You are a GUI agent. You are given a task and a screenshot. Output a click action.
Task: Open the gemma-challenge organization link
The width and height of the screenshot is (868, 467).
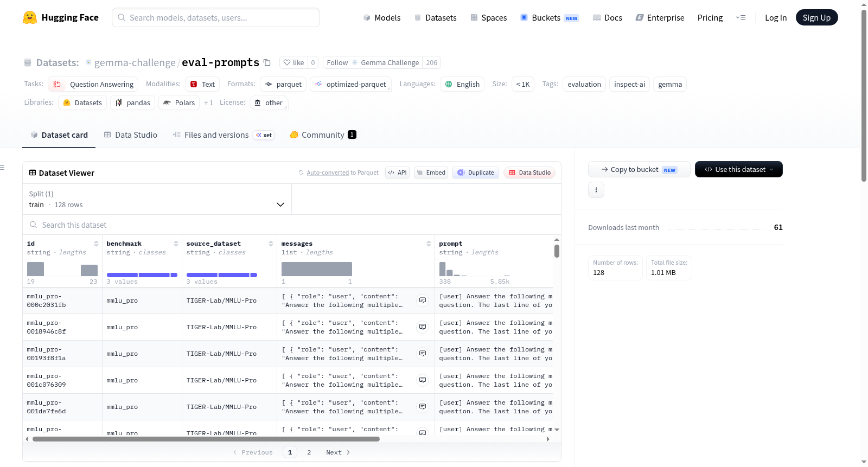(135, 62)
